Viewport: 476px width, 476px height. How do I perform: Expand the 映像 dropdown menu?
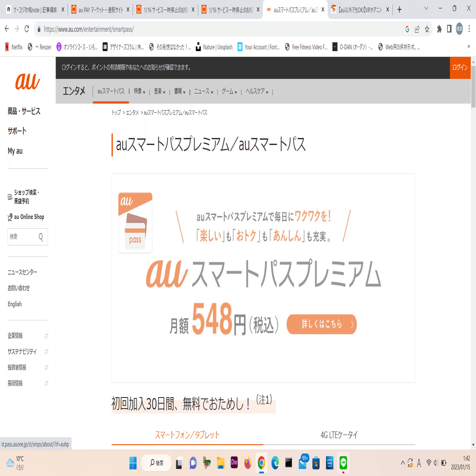(139, 91)
